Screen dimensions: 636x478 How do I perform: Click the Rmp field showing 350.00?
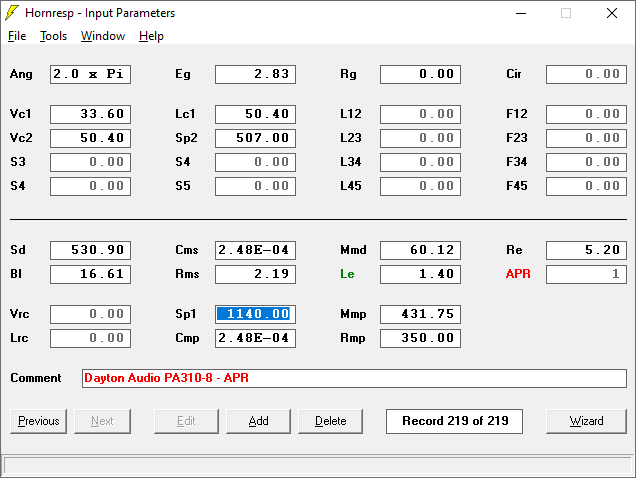click(421, 338)
